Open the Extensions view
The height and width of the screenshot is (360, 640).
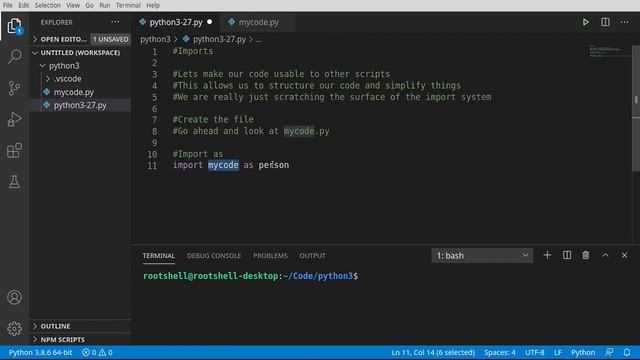[x=14, y=151]
